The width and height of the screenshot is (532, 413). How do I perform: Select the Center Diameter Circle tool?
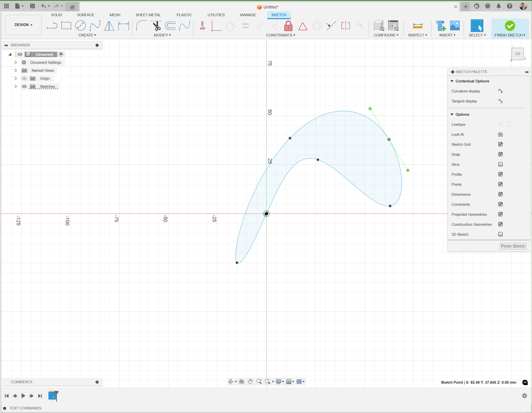click(x=80, y=26)
